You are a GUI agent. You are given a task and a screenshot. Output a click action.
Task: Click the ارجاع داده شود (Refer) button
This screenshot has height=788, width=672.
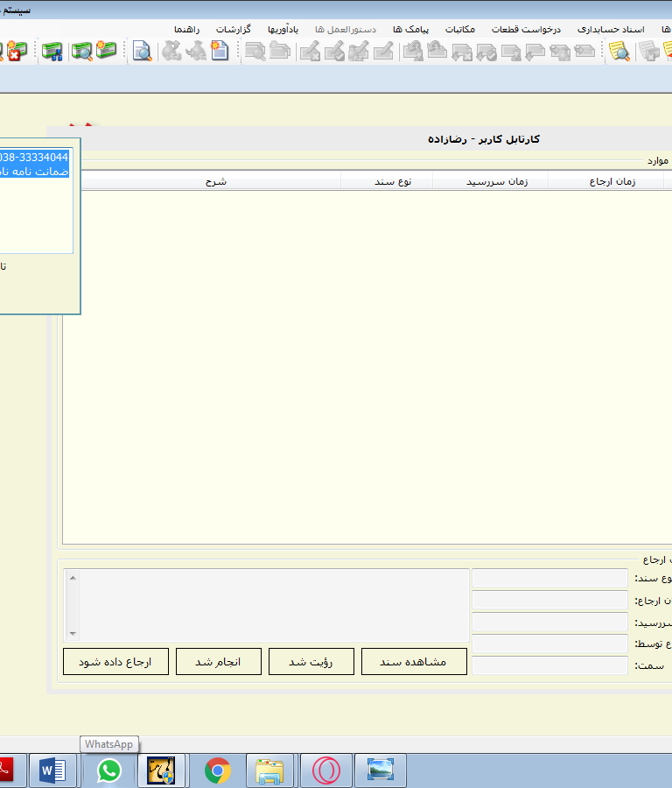tap(115, 662)
